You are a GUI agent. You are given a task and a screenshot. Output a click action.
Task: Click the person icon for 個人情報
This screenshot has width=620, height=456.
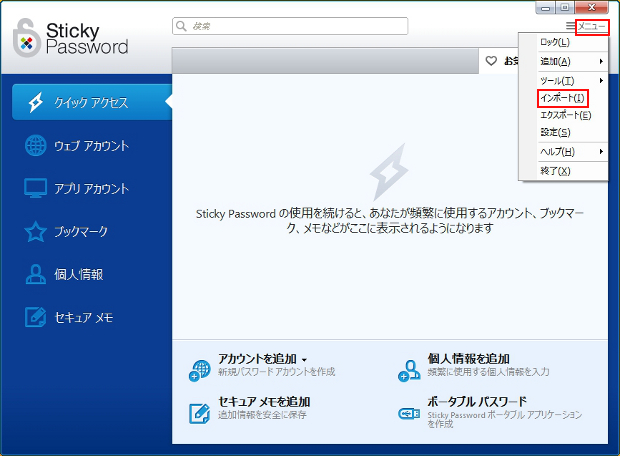point(36,274)
